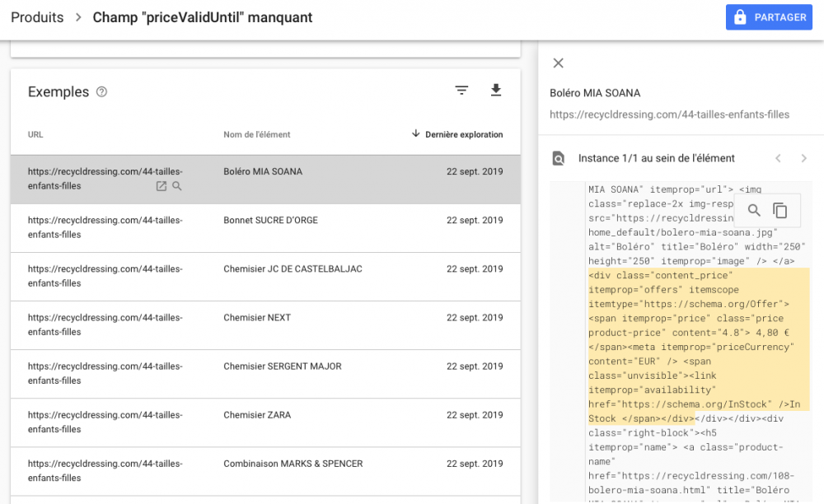Inspect URL with magnifier icon in selected row
The image size is (824, 504).
pyautogui.click(x=177, y=186)
